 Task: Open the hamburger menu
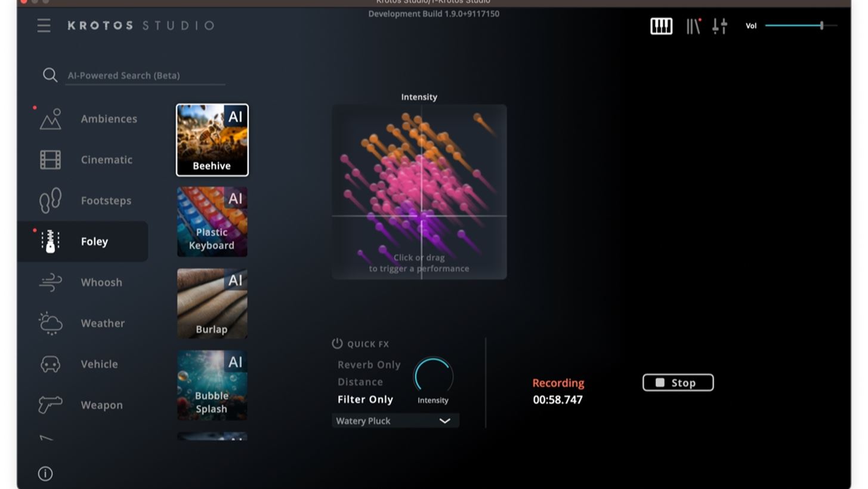point(44,25)
